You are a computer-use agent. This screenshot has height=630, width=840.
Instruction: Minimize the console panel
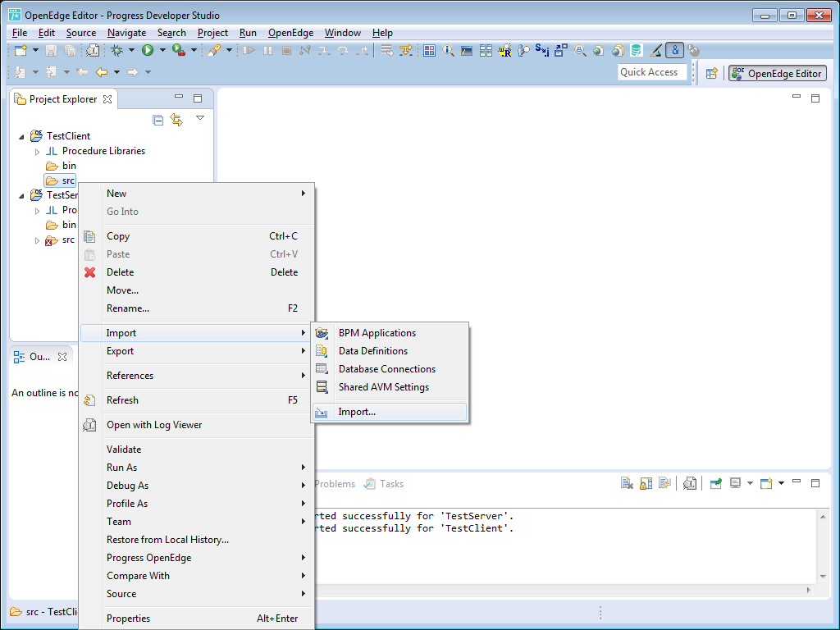[x=797, y=482]
